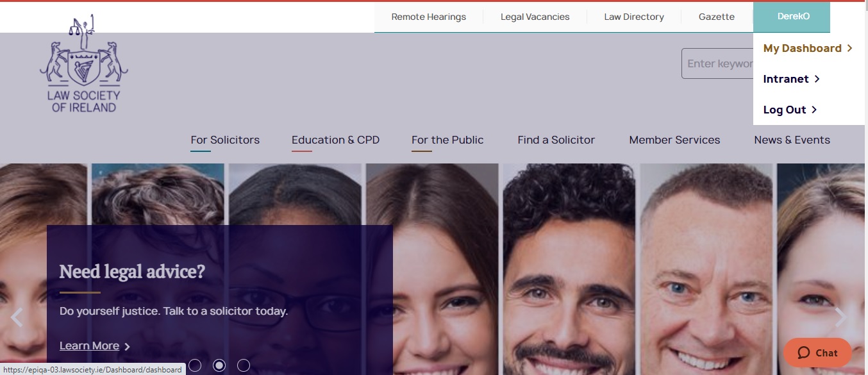Open the Find a Solicitor page

click(556, 140)
